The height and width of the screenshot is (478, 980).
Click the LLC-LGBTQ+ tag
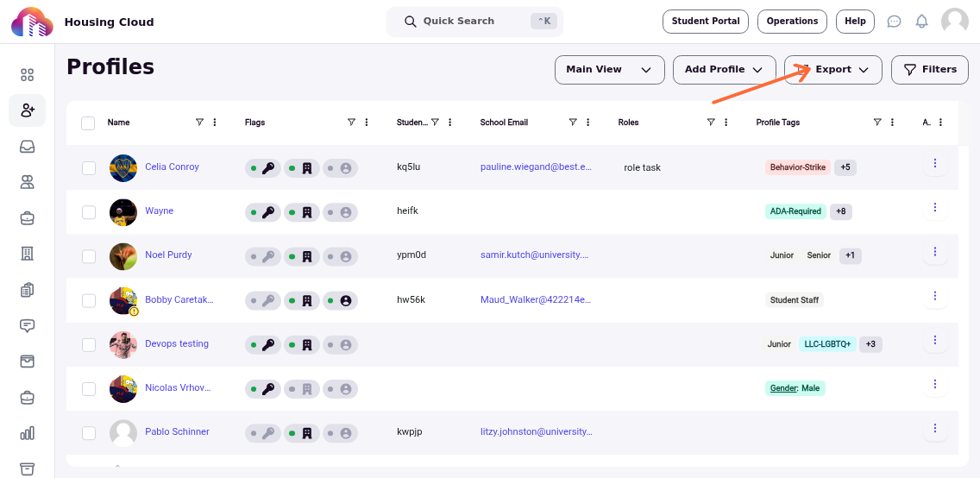[x=827, y=344]
